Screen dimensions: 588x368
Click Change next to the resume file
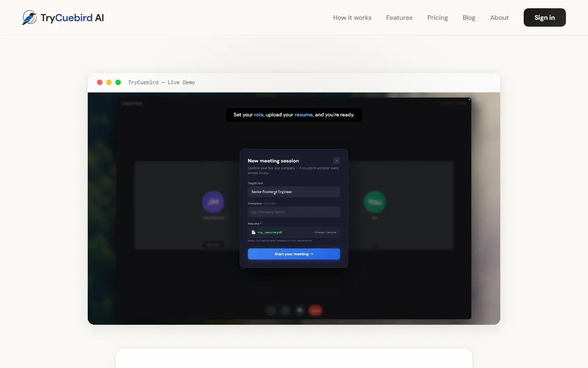pyautogui.click(x=319, y=232)
